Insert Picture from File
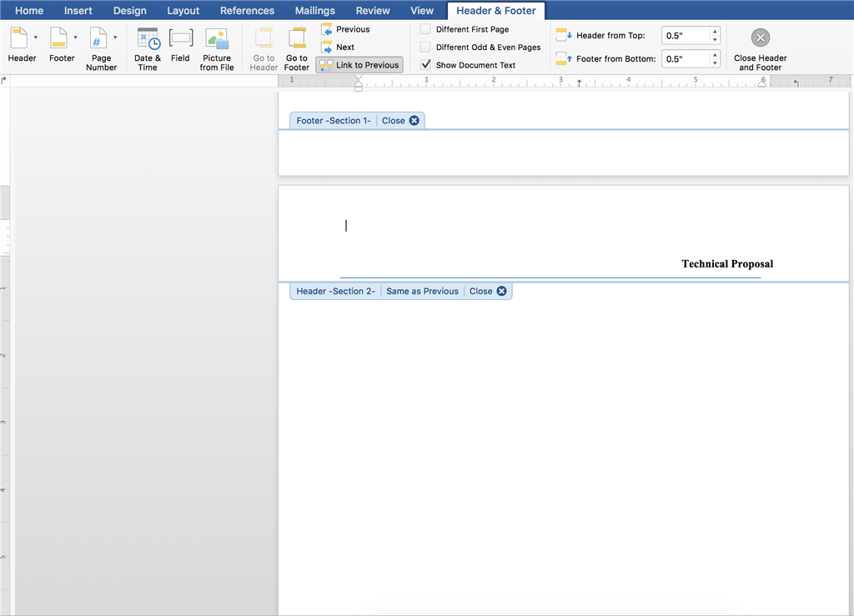 click(x=217, y=49)
